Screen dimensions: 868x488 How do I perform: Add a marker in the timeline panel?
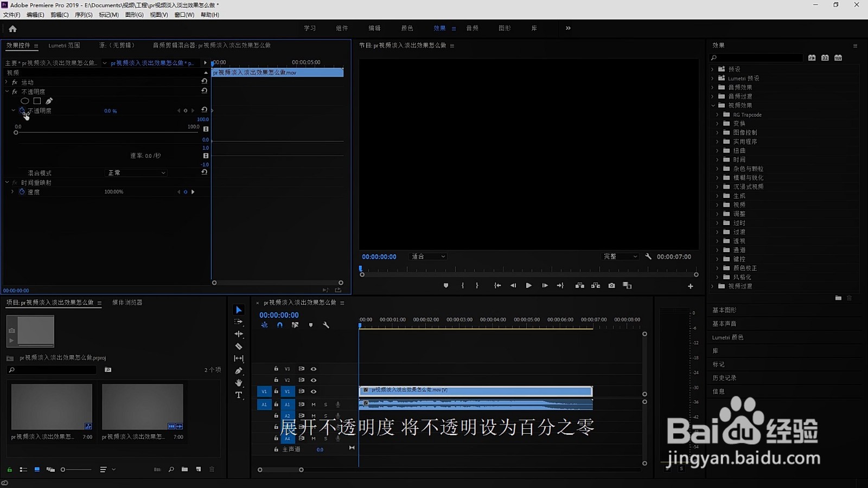311,325
